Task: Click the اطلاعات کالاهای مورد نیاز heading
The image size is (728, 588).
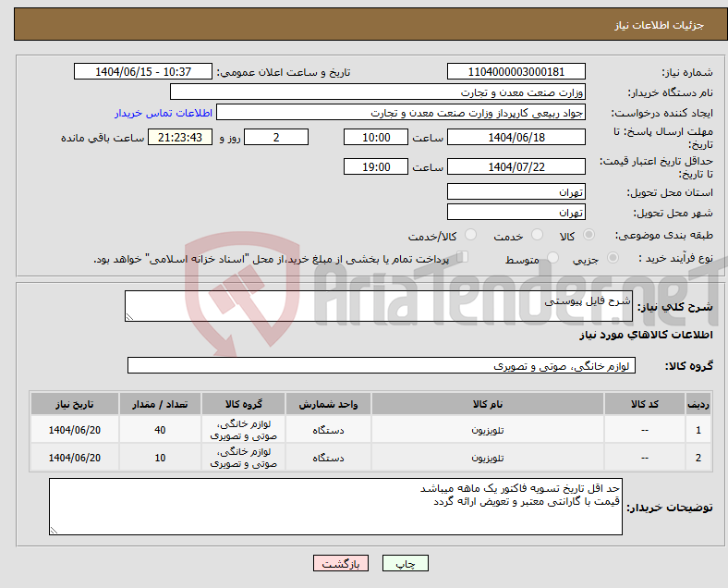Action: coord(646,335)
